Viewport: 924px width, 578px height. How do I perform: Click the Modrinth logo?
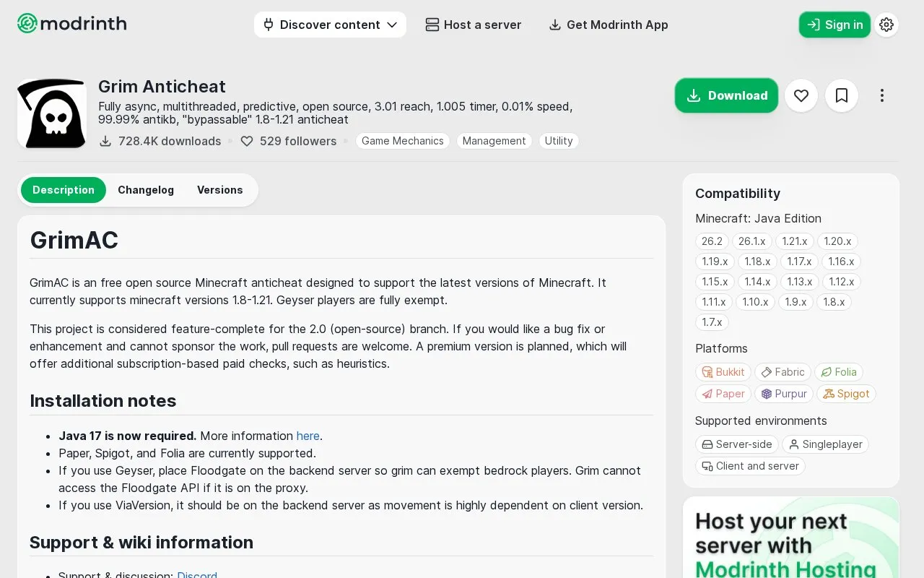[71, 24]
